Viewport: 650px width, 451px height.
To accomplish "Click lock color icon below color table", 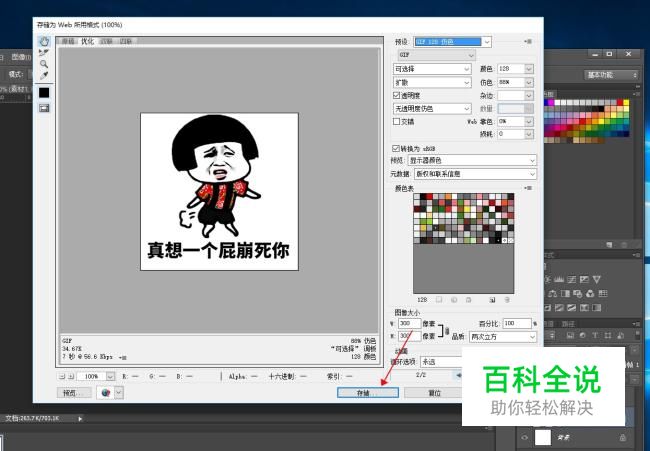I will click(468, 300).
